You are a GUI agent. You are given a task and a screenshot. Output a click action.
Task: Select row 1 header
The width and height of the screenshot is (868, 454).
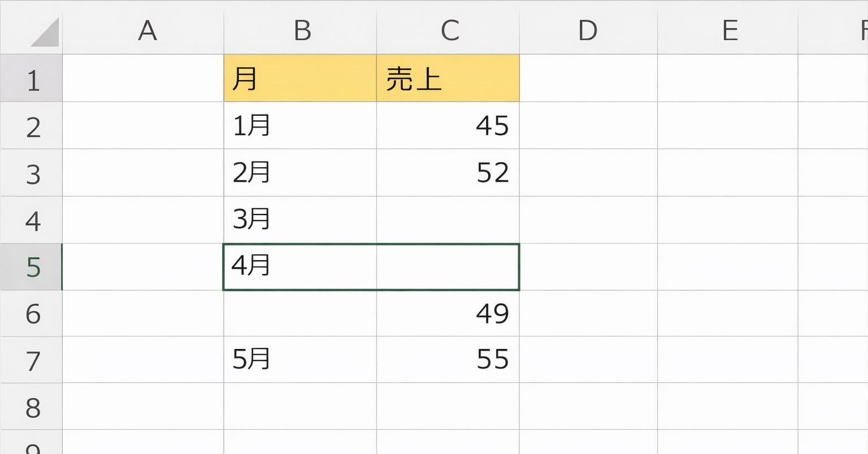pyautogui.click(x=32, y=79)
